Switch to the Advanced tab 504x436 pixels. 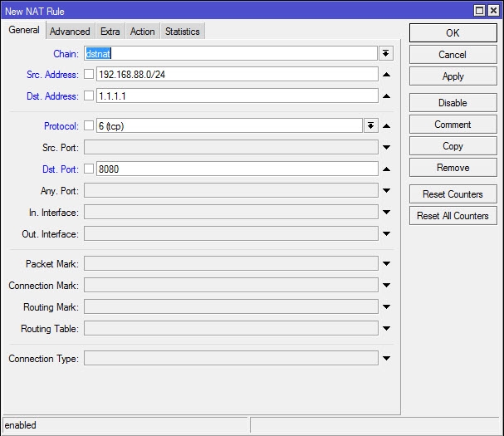click(70, 32)
